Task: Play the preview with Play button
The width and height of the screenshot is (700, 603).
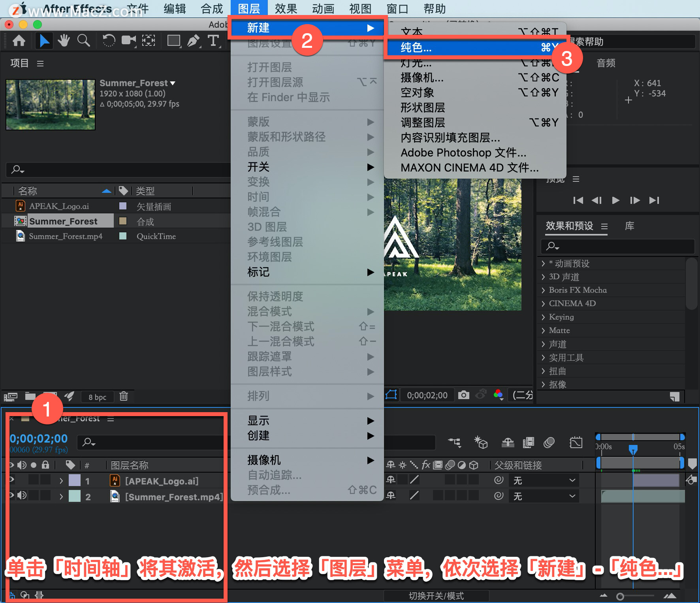Action: [x=615, y=200]
